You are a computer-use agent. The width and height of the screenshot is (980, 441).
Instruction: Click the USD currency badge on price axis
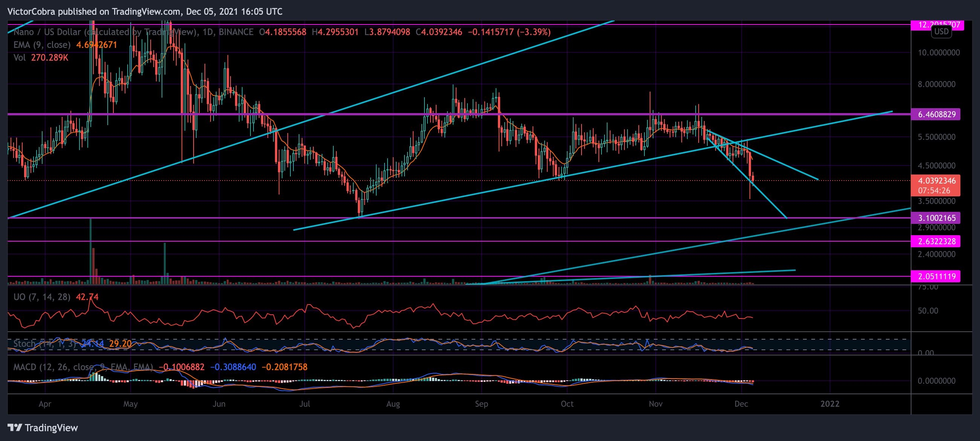[942, 32]
